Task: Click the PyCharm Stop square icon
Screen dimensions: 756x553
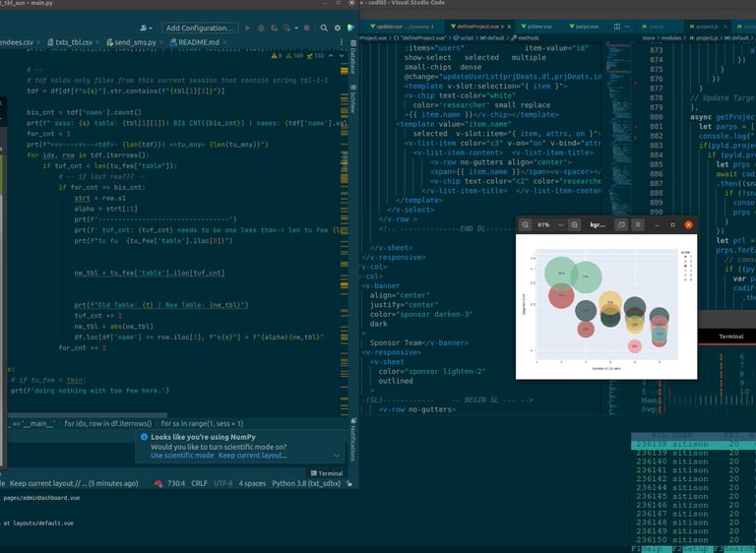Action: tap(307, 28)
